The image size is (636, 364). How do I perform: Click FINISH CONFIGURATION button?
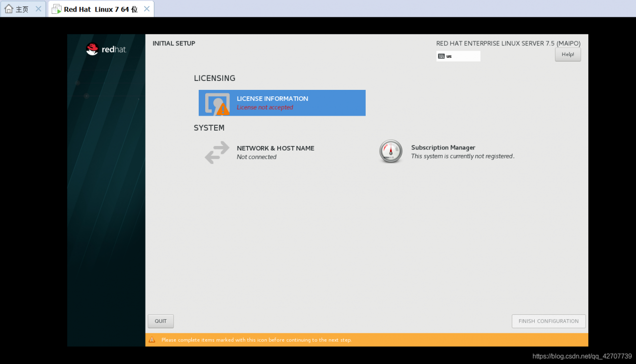(x=549, y=321)
